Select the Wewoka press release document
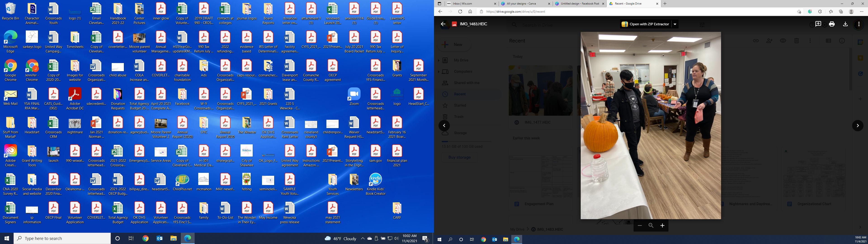 pos(289,213)
